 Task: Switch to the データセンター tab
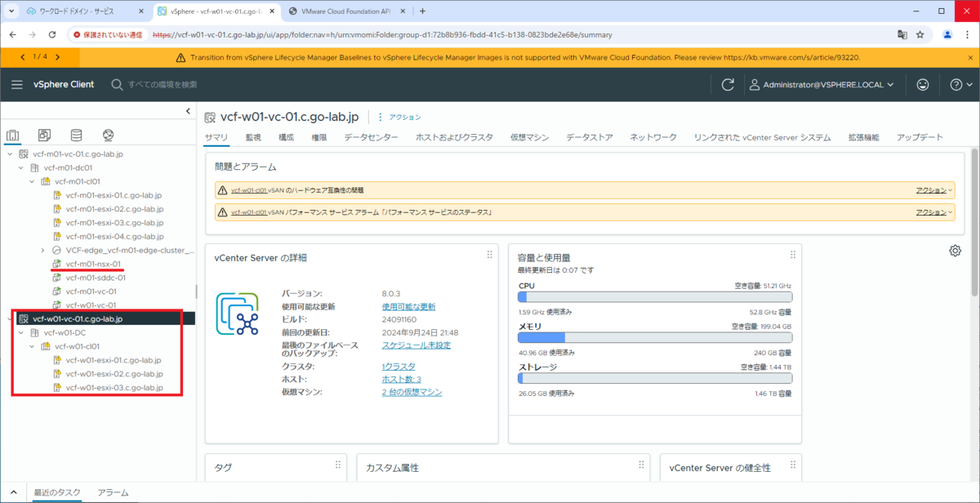tap(371, 138)
